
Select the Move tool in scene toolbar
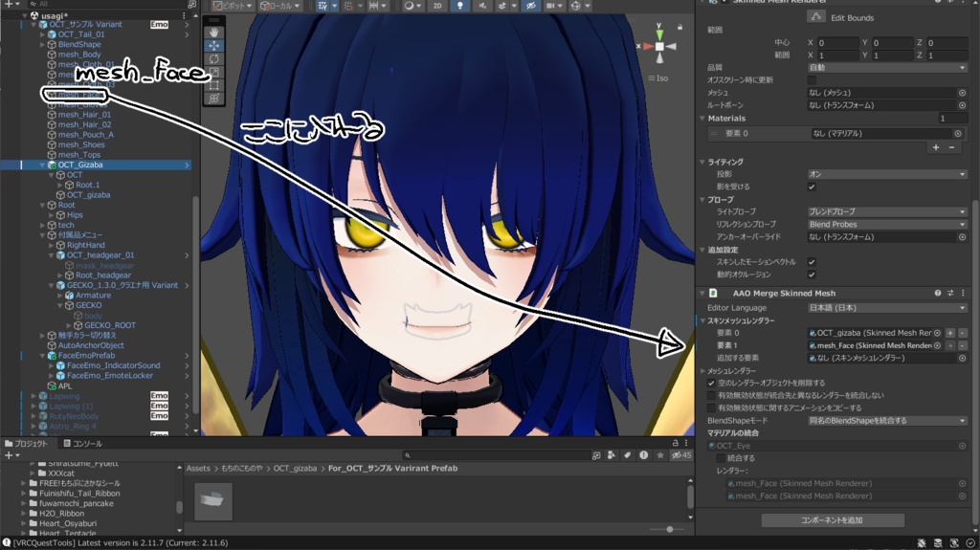coord(213,46)
